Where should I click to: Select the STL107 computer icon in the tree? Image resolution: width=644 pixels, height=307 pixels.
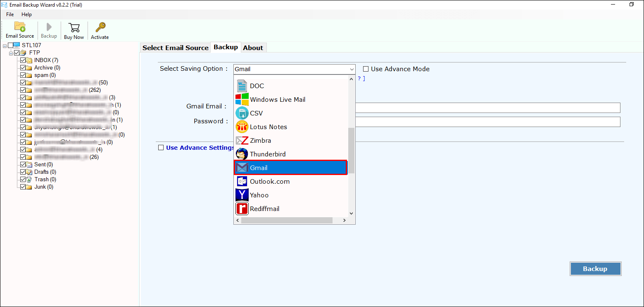(17, 45)
